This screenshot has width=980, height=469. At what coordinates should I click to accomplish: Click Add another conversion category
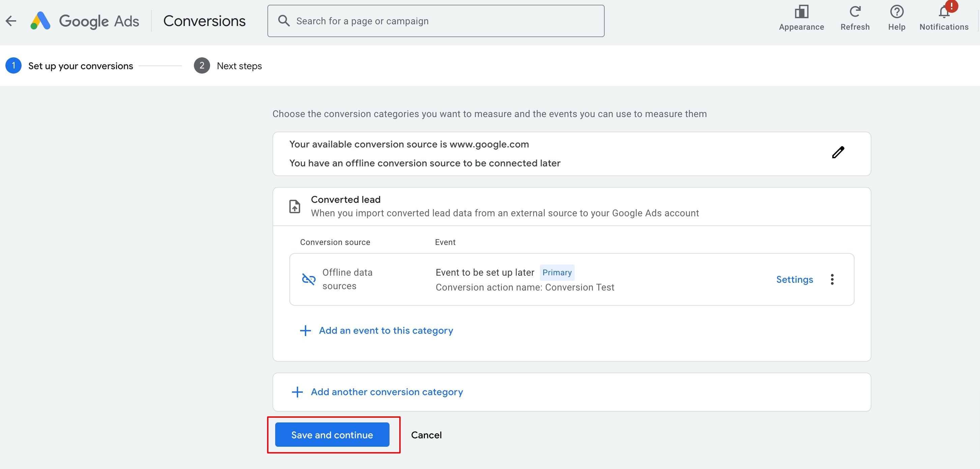click(386, 392)
